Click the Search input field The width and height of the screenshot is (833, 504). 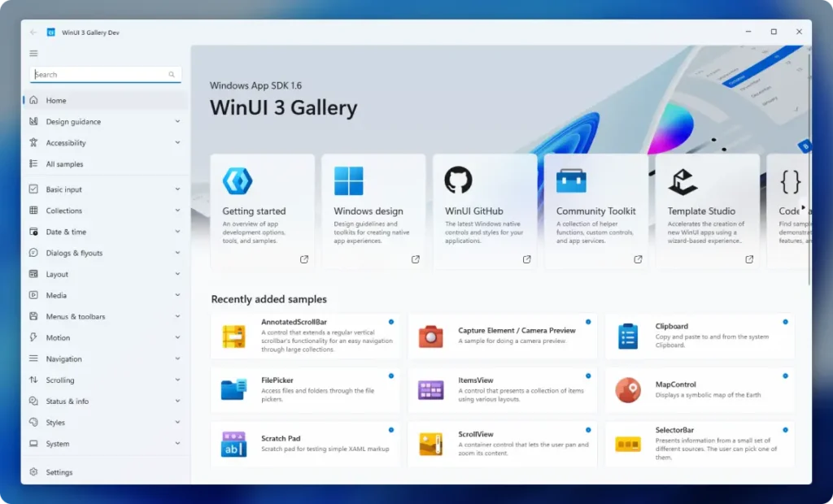[106, 74]
